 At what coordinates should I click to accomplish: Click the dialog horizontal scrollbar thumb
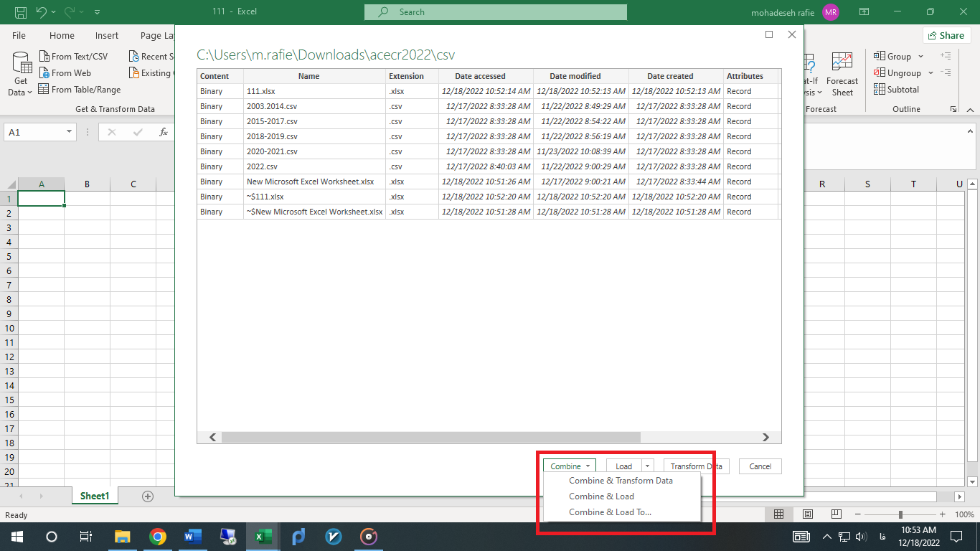tap(430, 437)
